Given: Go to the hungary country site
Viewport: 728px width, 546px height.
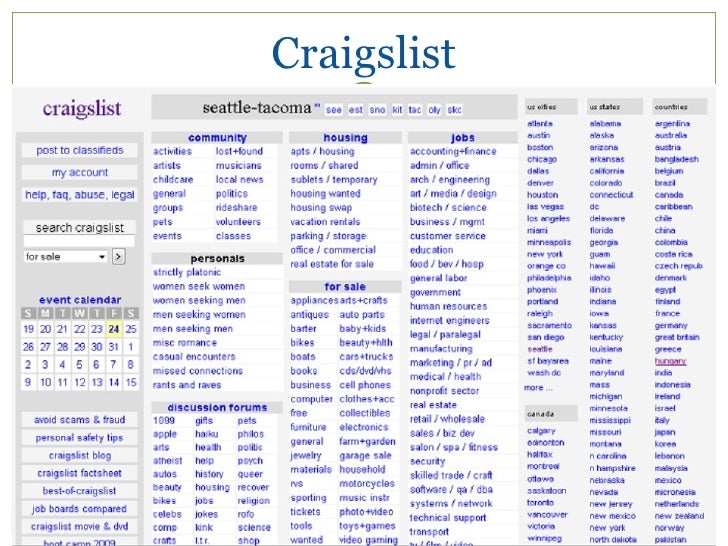Looking at the screenshot, I should coord(670,361).
